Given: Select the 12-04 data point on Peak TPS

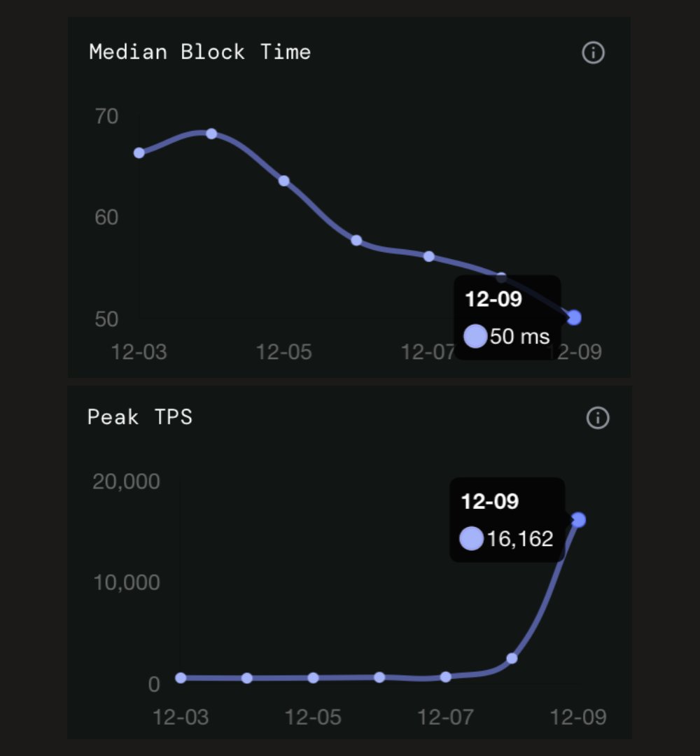Looking at the screenshot, I should click(247, 678).
